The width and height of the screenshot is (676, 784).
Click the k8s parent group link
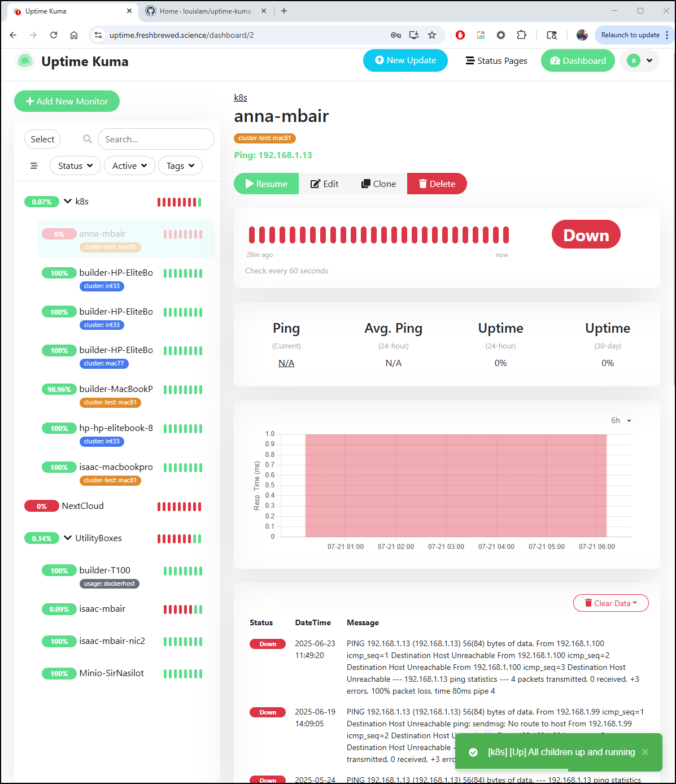pos(241,97)
